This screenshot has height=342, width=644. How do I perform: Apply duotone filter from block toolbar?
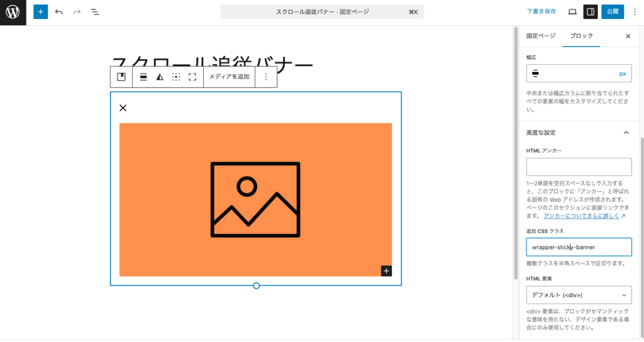pos(160,77)
